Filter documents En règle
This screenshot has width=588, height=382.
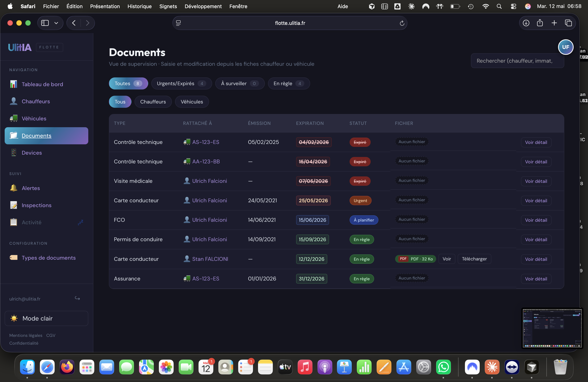coord(289,83)
